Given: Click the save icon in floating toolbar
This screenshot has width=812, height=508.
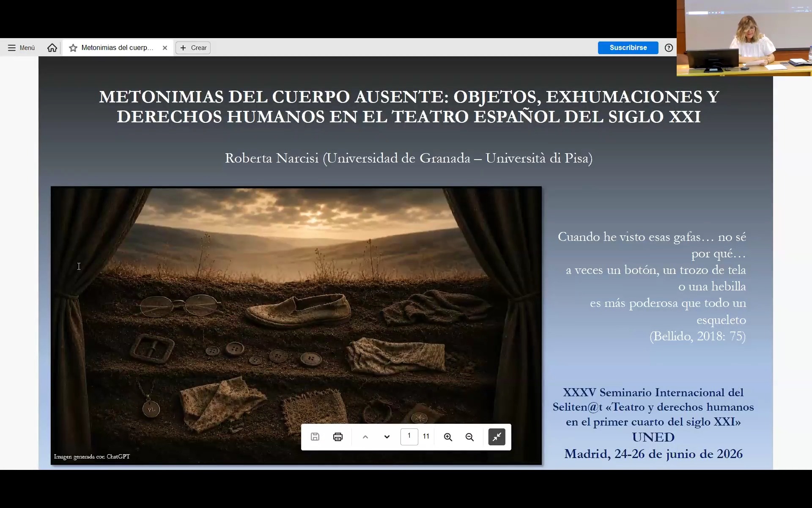Looking at the screenshot, I should coord(315,437).
